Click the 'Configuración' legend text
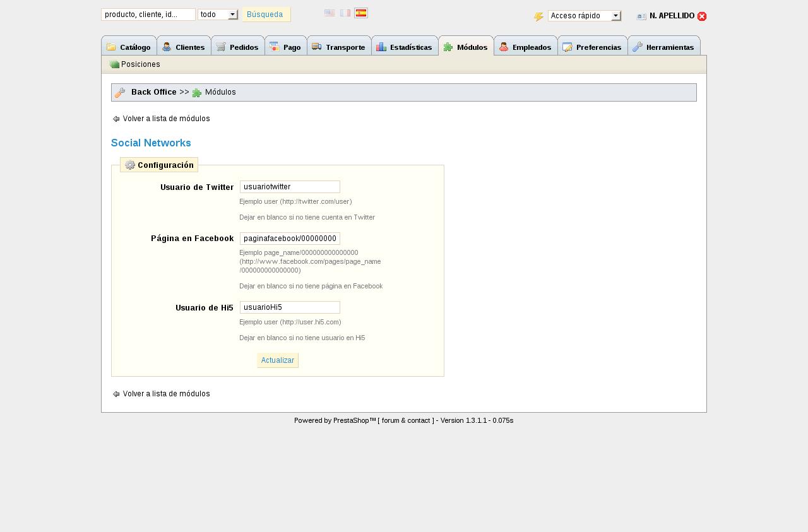The height and width of the screenshot is (532, 808). 165,165
